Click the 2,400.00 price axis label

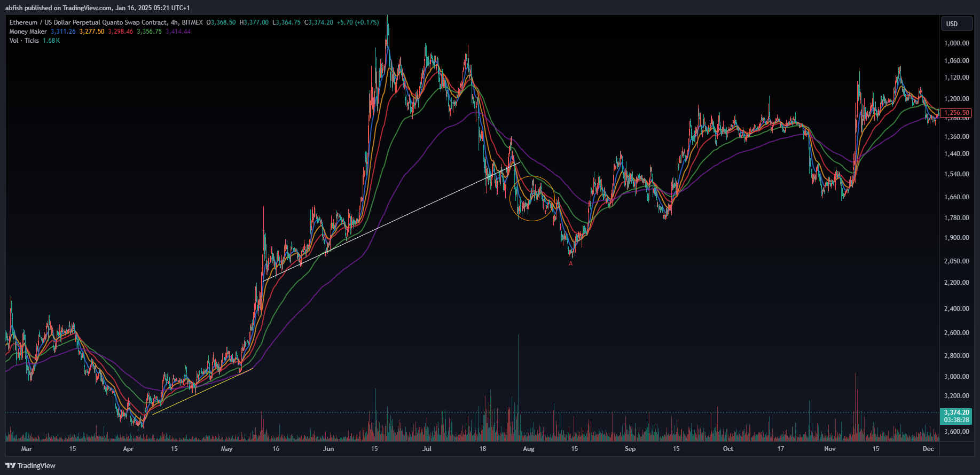pyautogui.click(x=957, y=309)
